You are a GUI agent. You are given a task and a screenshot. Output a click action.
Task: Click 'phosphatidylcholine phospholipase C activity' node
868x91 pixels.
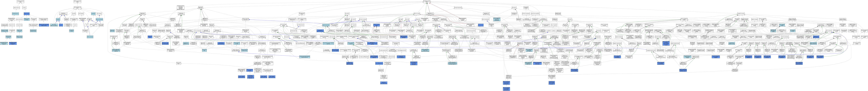coord(4,43)
